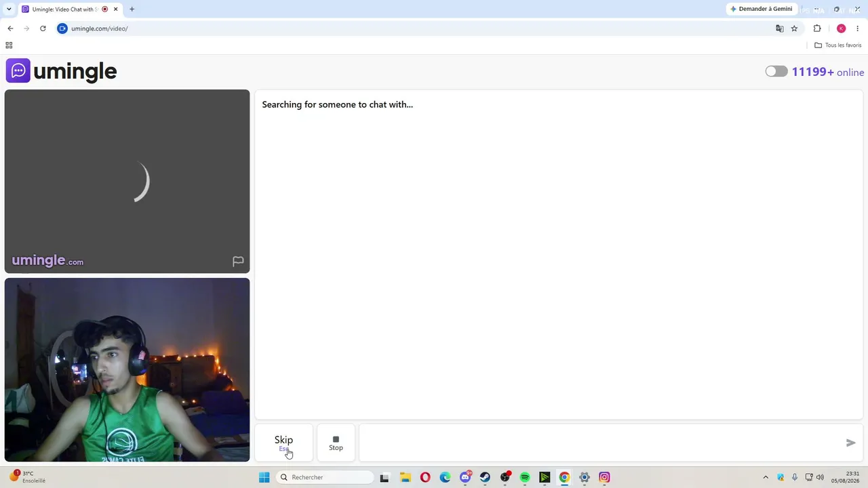The height and width of the screenshot is (488, 868).
Task: Click the microphone tray icon
Action: tap(795, 477)
